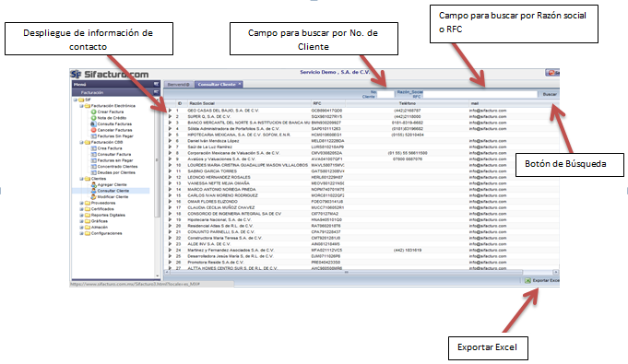Open the Consulta Facturas icon

tap(93, 124)
